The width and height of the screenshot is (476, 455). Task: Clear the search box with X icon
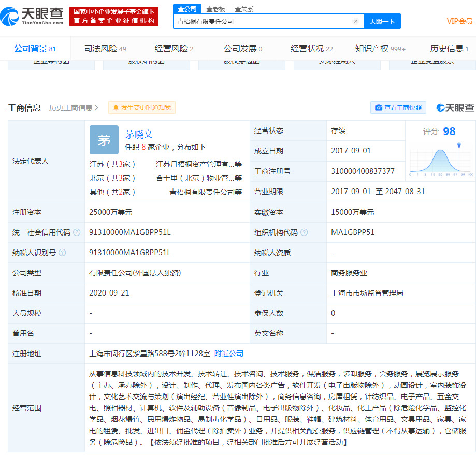(x=356, y=21)
